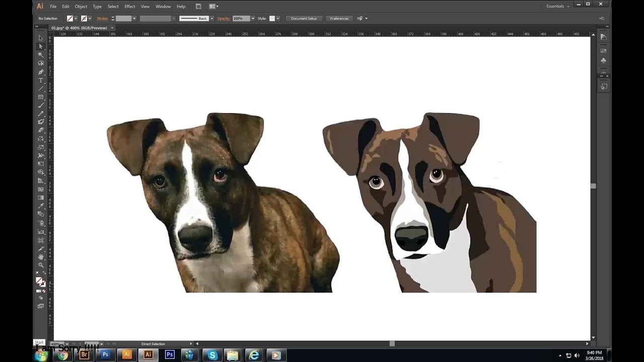Select the Blend tool

(41, 214)
